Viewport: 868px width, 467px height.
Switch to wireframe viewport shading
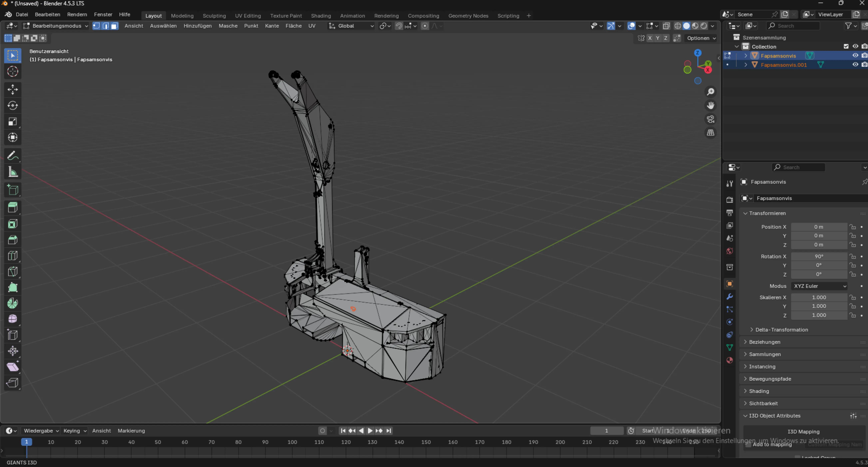point(678,26)
